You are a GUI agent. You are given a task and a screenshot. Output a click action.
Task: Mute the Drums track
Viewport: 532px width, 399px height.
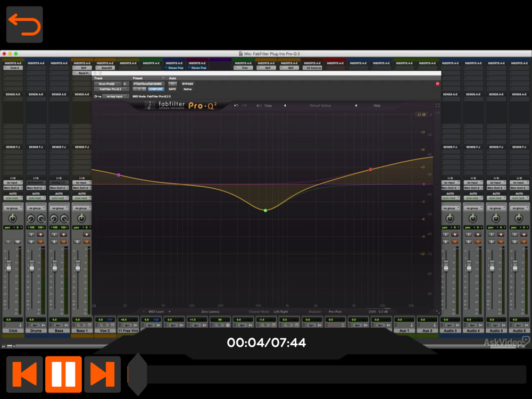40,242
